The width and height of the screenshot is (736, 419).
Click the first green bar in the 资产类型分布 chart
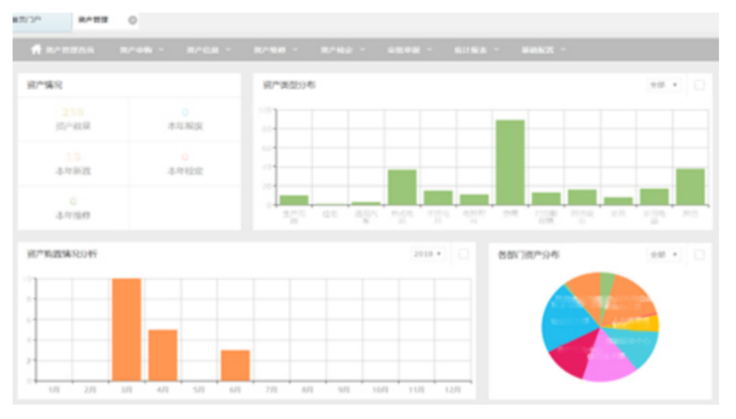tap(294, 200)
